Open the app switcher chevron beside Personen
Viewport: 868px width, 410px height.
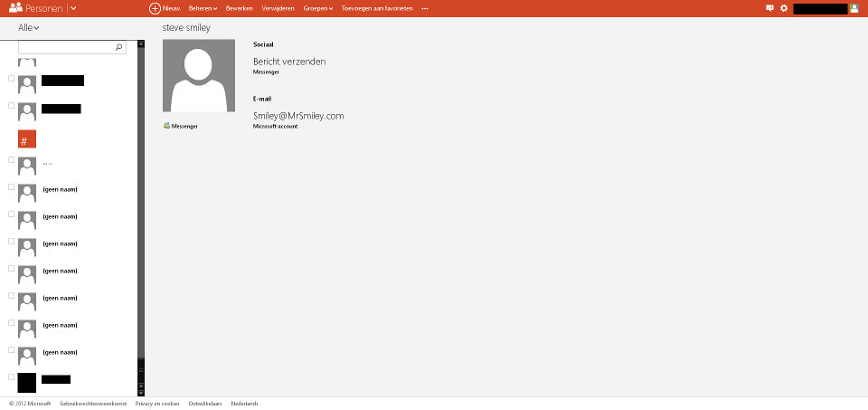(x=73, y=8)
